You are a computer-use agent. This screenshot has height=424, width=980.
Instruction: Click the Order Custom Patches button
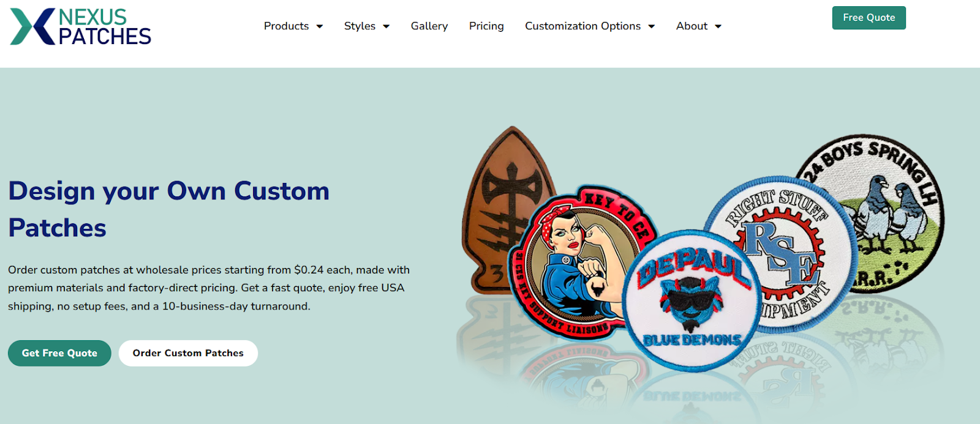point(188,353)
